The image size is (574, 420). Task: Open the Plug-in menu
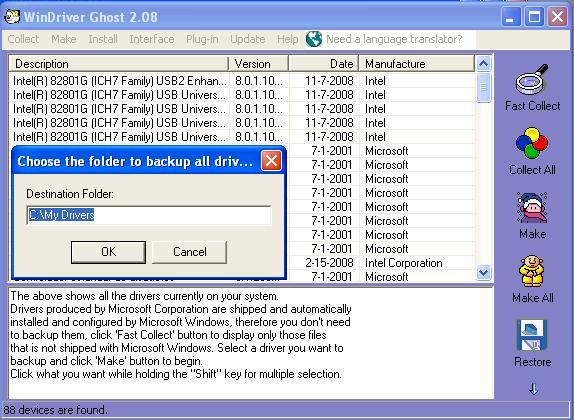202,39
